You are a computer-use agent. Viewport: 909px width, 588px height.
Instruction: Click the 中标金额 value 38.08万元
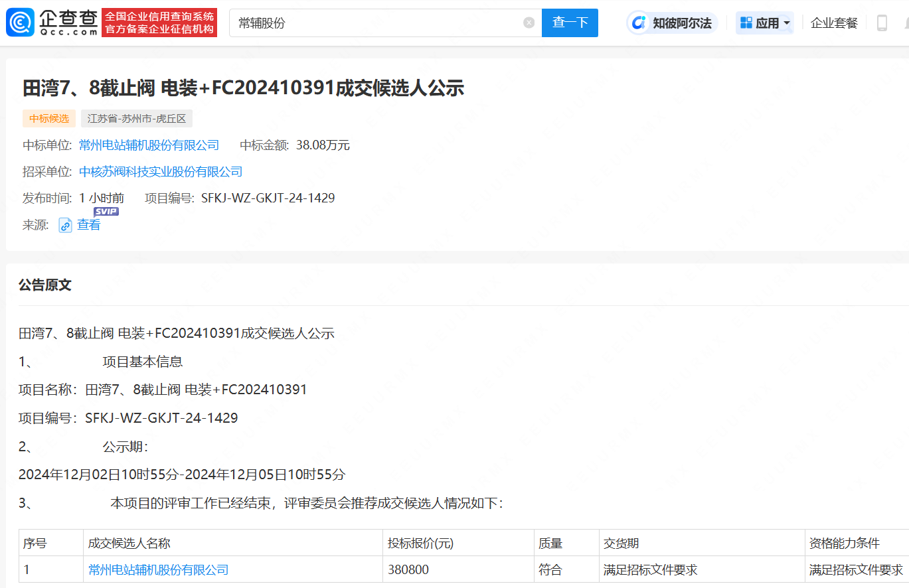pos(323,145)
